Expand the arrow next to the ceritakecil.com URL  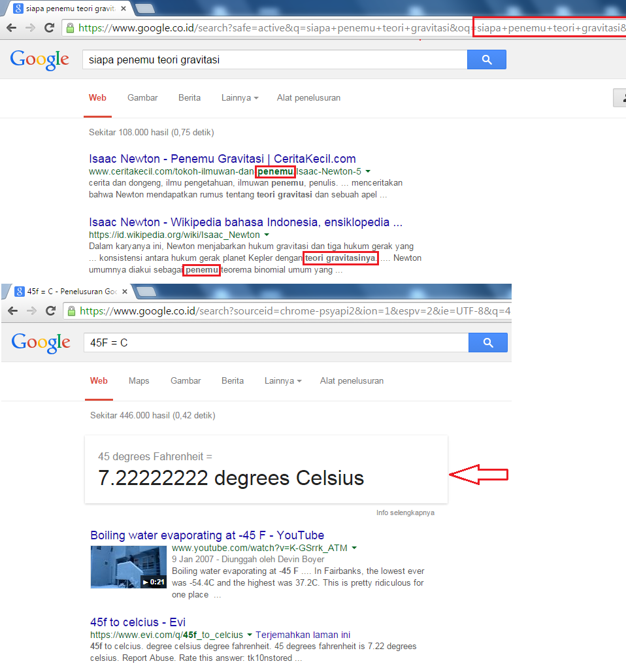pos(368,171)
